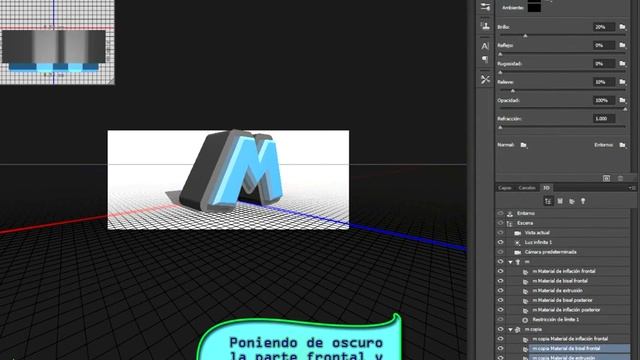Open the Brillo texture folder icon
640x360 pixels.
(x=622, y=27)
